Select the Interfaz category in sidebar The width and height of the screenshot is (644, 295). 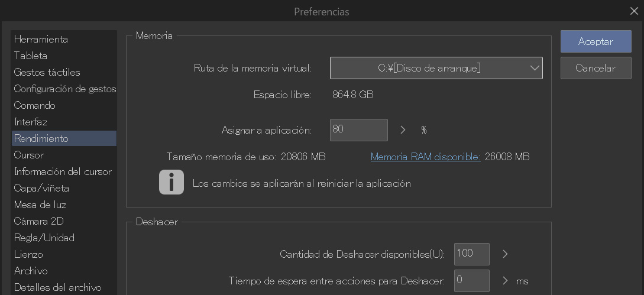(x=31, y=122)
